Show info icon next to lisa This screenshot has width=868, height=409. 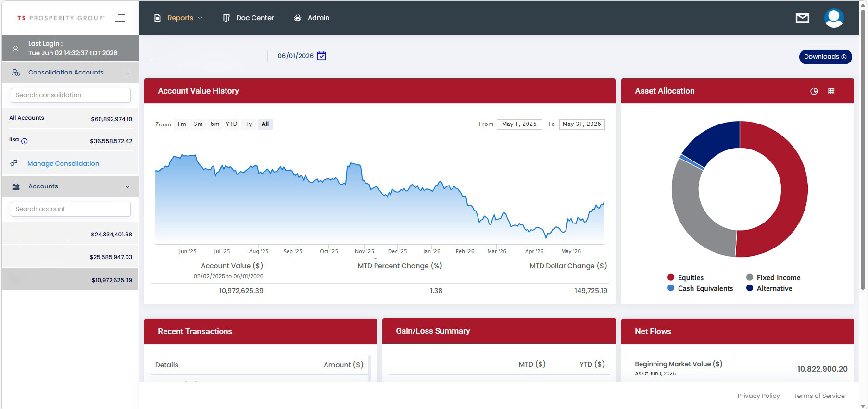click(25, 141)
